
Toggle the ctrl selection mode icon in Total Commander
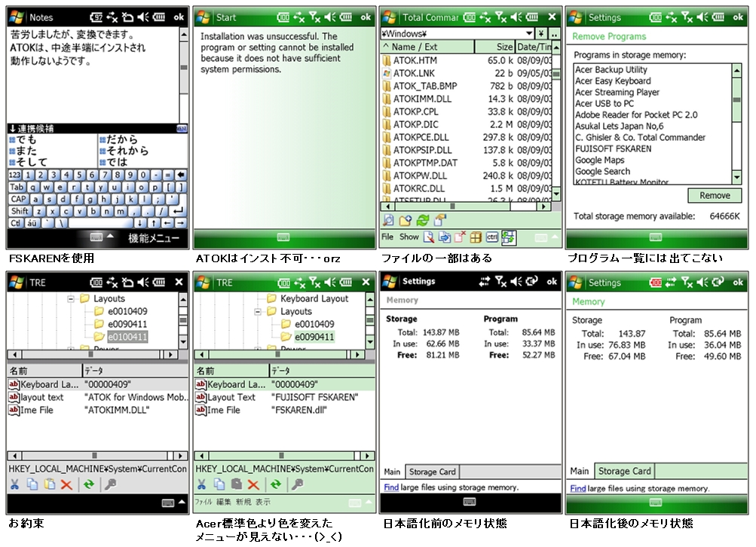coord(491,237)
